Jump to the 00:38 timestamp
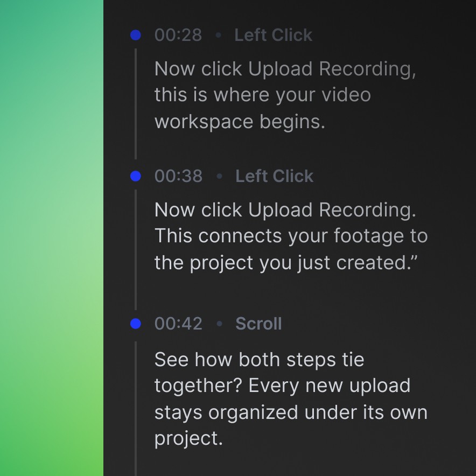Image resolution: width=476 pixels, height=476 pixels. 179,176
